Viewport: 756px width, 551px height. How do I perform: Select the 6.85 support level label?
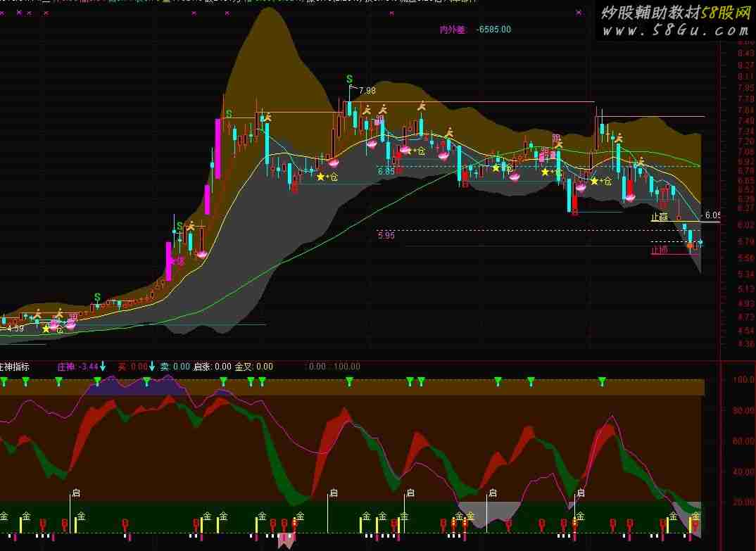(386, 171)
